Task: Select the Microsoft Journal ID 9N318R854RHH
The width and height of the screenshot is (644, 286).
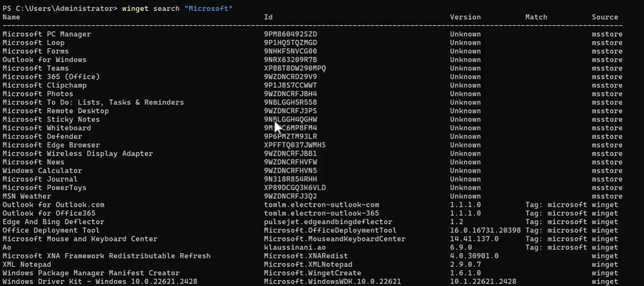Action: 290,179
